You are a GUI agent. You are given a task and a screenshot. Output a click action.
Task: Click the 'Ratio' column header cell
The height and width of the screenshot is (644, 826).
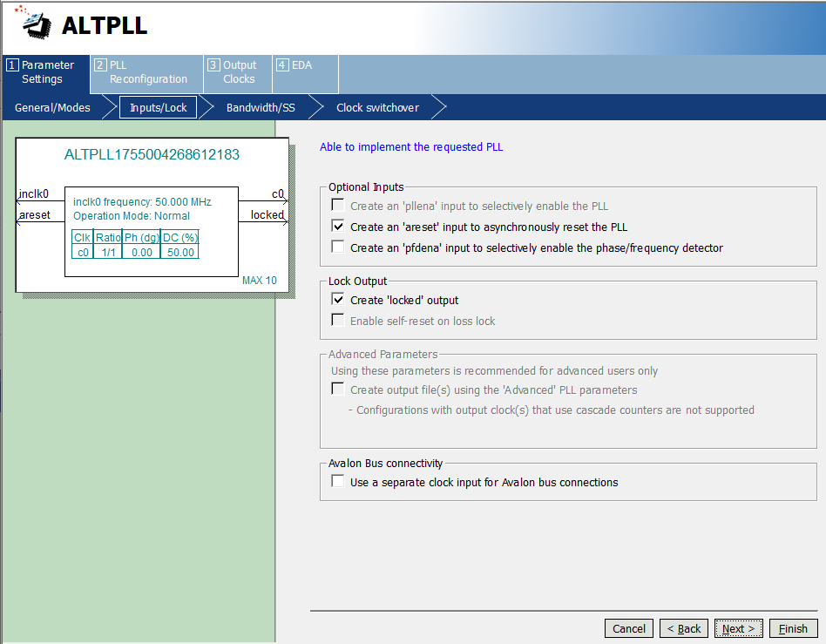[108, 238]
